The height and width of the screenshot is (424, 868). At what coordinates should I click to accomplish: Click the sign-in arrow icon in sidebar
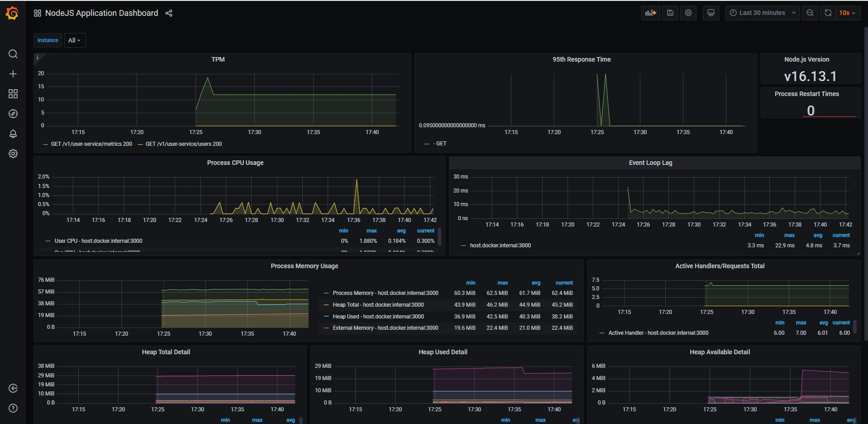coord(13,388)
